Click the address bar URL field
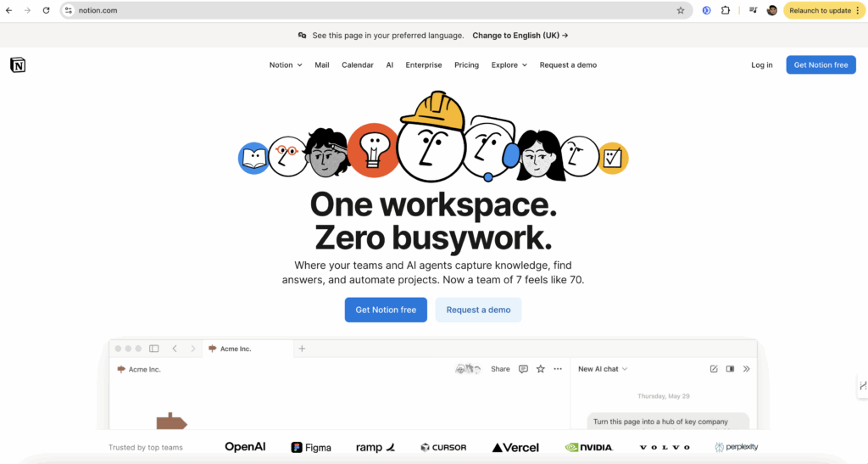 pos(376,10)
